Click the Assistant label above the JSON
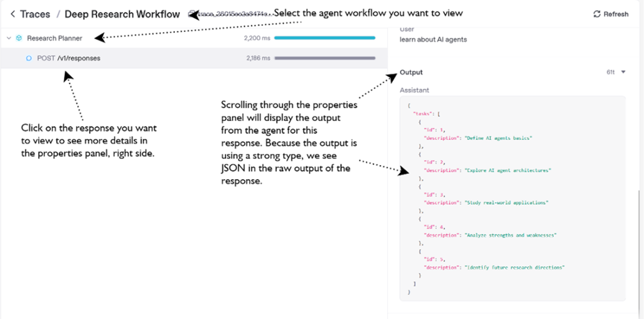 coord(414,90)
